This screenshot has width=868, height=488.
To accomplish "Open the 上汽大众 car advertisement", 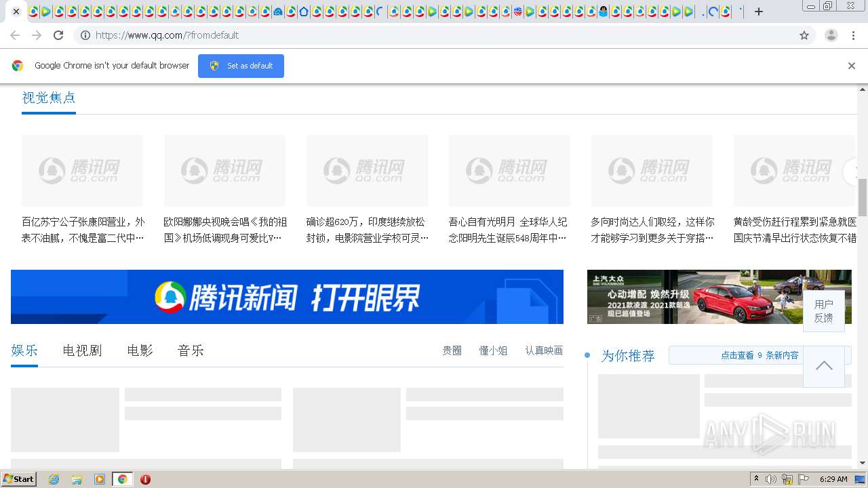I will click(x=719, y=297).
